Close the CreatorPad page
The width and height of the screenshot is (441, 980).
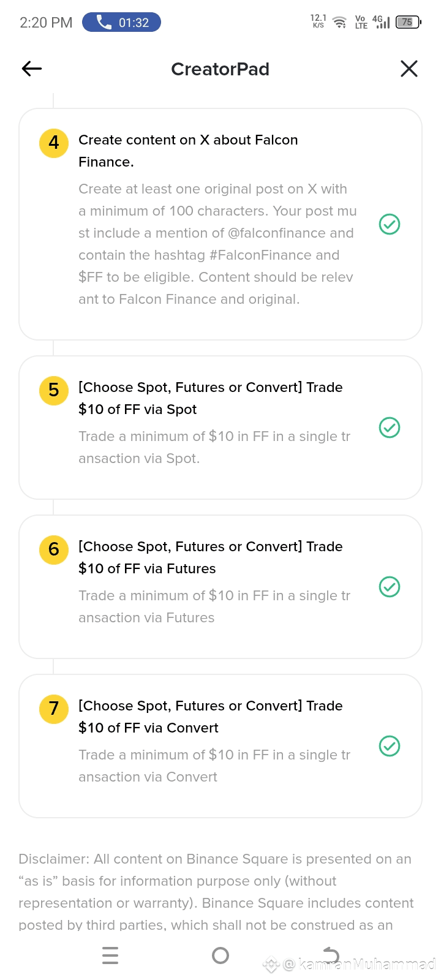tap(409, 69)
